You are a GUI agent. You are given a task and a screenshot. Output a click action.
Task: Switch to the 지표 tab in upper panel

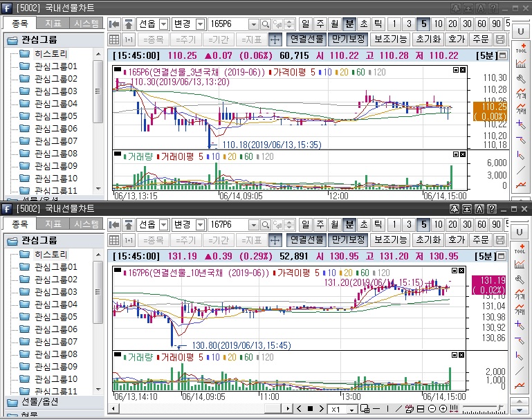(x=53, y=24)
